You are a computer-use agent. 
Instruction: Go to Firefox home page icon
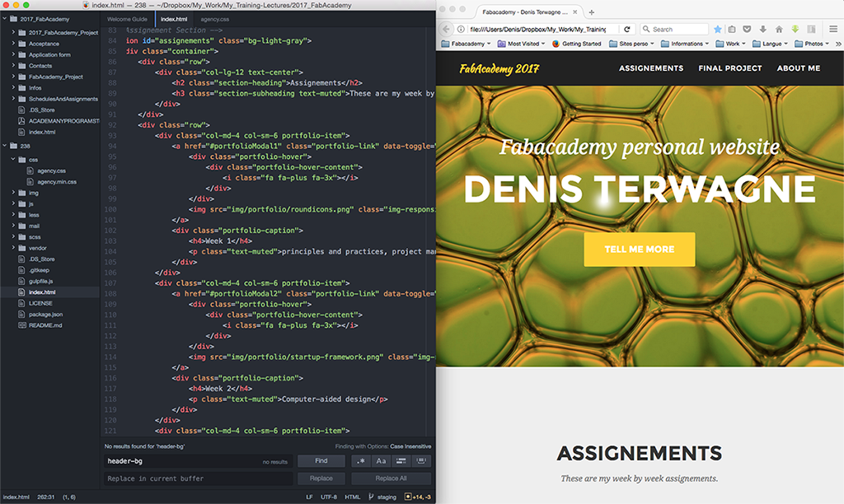pyautogui.click(x=779, y=29)
